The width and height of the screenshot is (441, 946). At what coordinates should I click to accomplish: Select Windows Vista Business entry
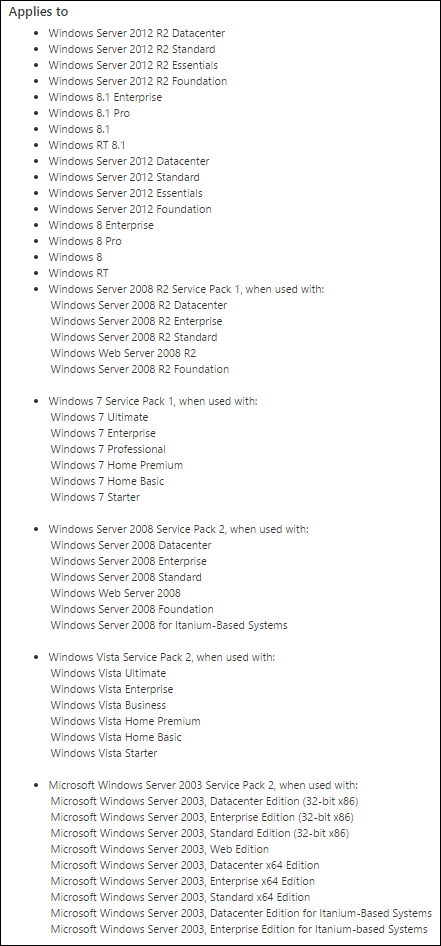[x=108, y=705]
